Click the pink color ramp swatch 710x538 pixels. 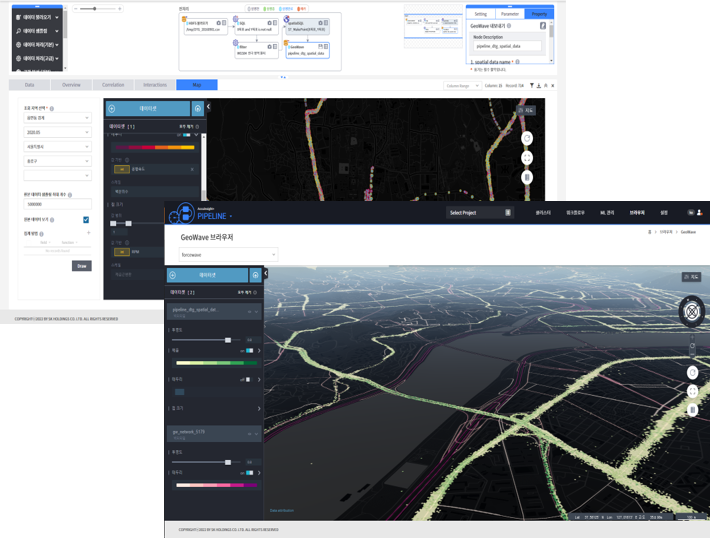(x=216, y=485)
